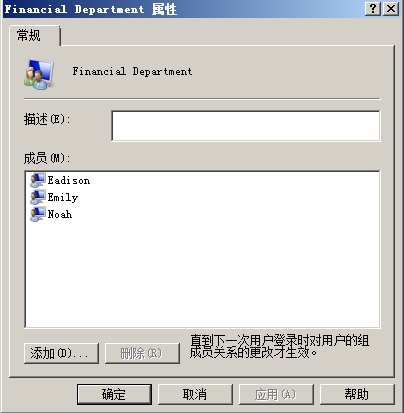The width and height of the screenshot is (404, 413).
Task: Close the properties dialog with X
Action: pos(391,9)
